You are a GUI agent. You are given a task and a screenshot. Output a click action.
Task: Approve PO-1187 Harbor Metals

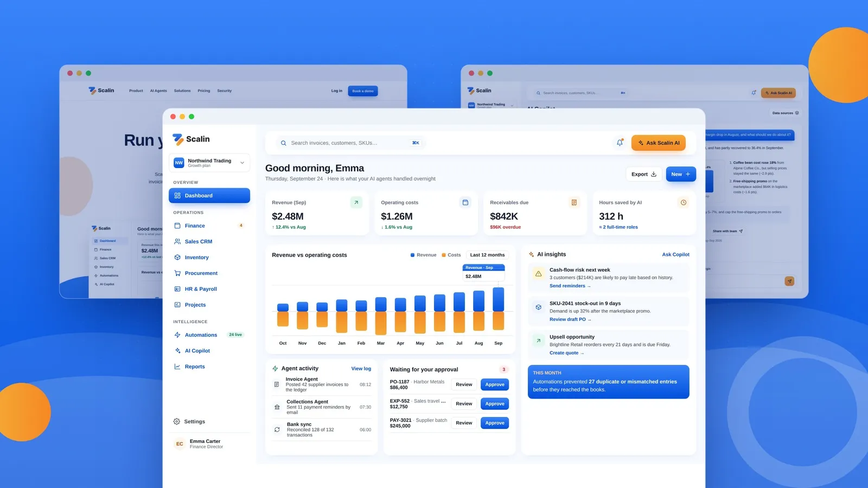495,384
